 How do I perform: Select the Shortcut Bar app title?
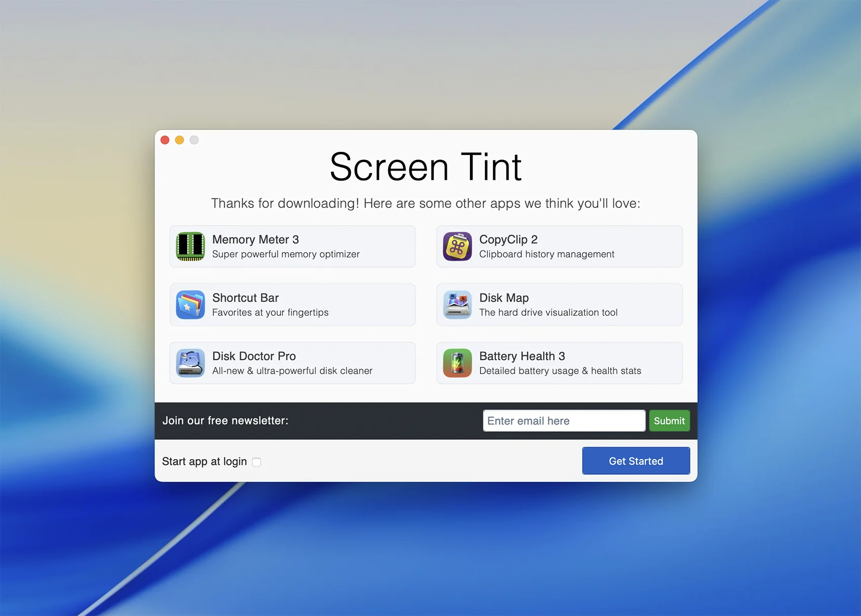tap(245, 298)
